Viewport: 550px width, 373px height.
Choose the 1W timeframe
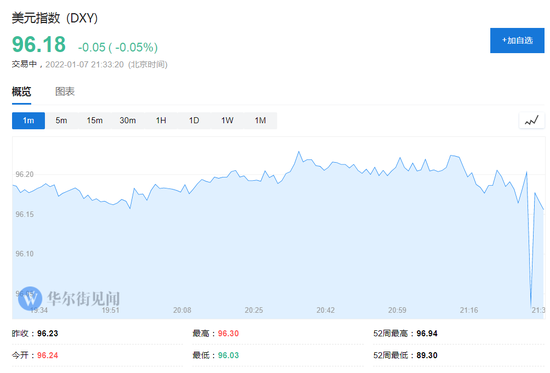[227, 121]
